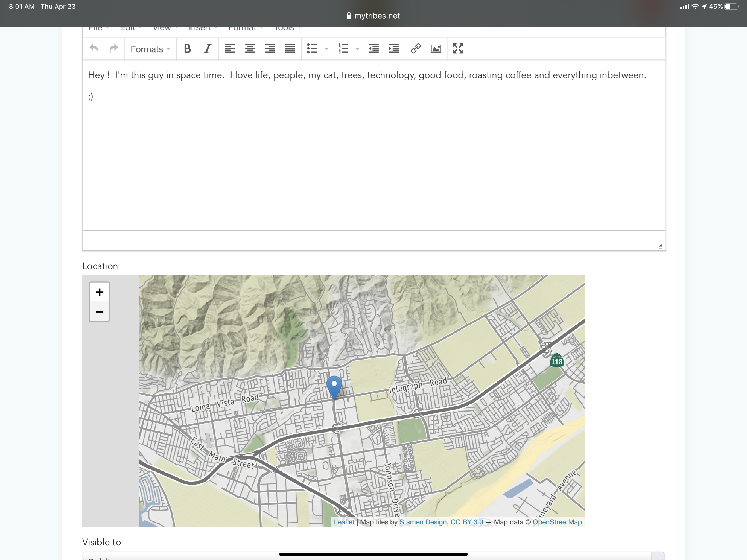The image size is (747, 560).
Task: Toggle fullscreen editor mode
Action: tap(458, 49)
